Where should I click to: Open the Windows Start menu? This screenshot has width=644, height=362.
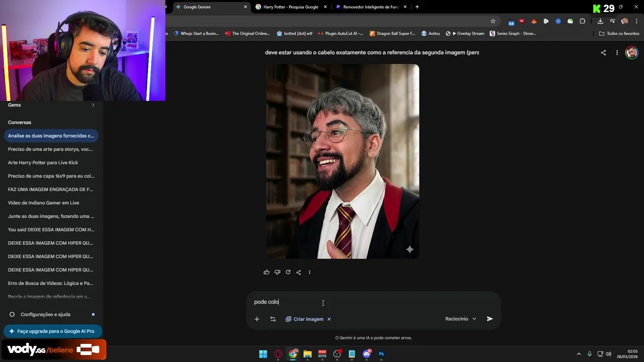point(263,354)
